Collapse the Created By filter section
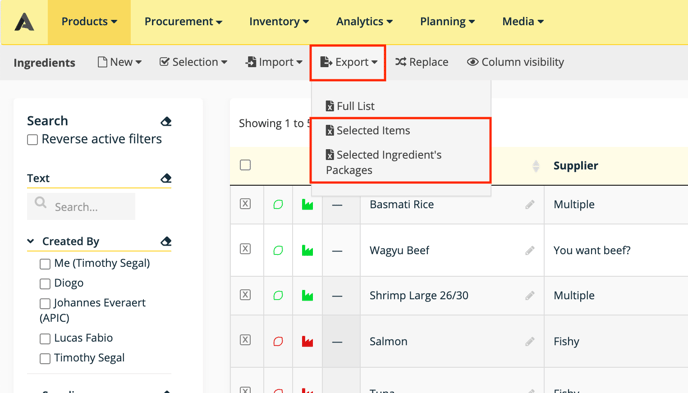This screenshot has height=393, width=688. (30, 241)
